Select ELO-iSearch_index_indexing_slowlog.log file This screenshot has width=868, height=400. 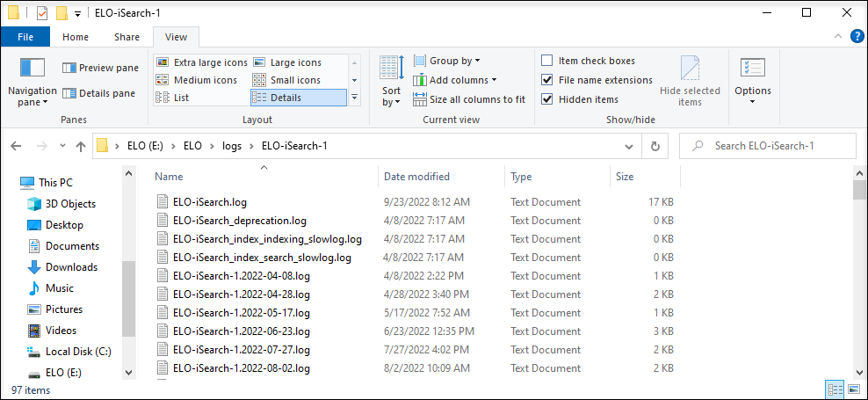(x=267, y=239)
